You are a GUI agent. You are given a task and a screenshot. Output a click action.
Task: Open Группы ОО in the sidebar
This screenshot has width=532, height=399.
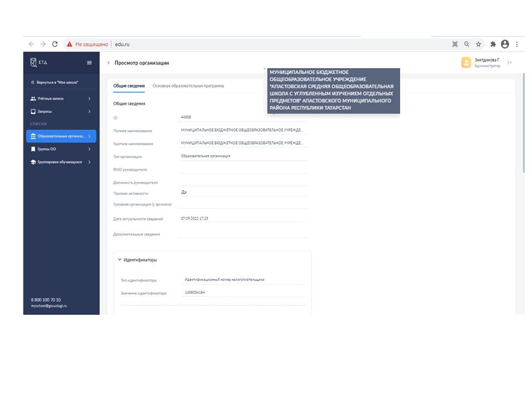point(61,149)
